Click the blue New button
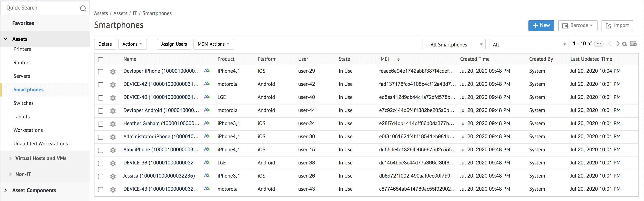This screenshot has height=201, width=644. 541,25
